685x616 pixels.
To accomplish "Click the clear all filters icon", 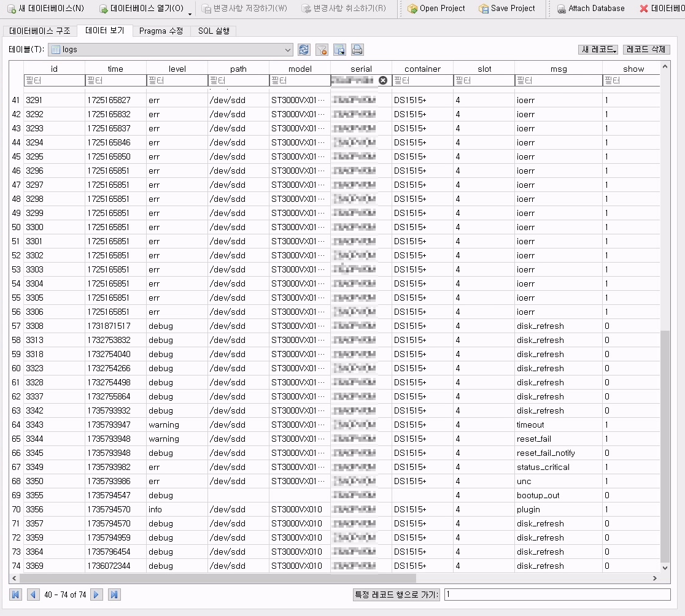I will point(322,50).
